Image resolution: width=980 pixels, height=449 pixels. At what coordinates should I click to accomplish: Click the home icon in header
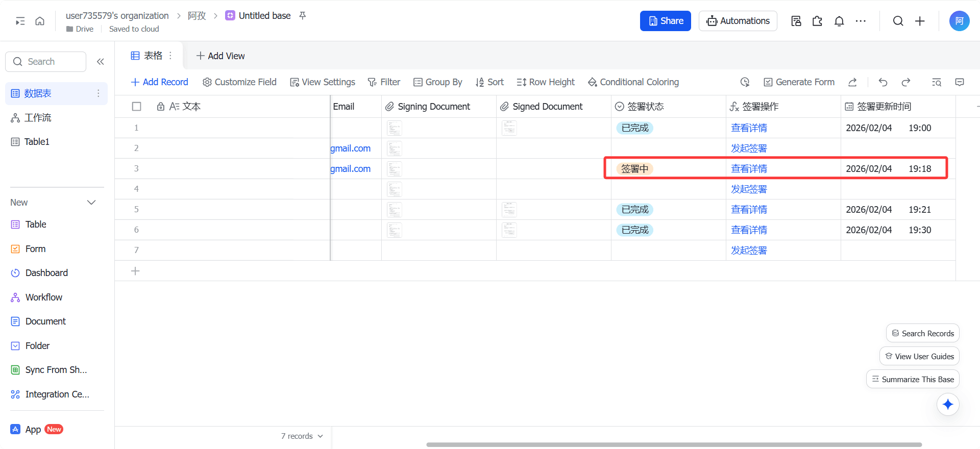[40, 21]
